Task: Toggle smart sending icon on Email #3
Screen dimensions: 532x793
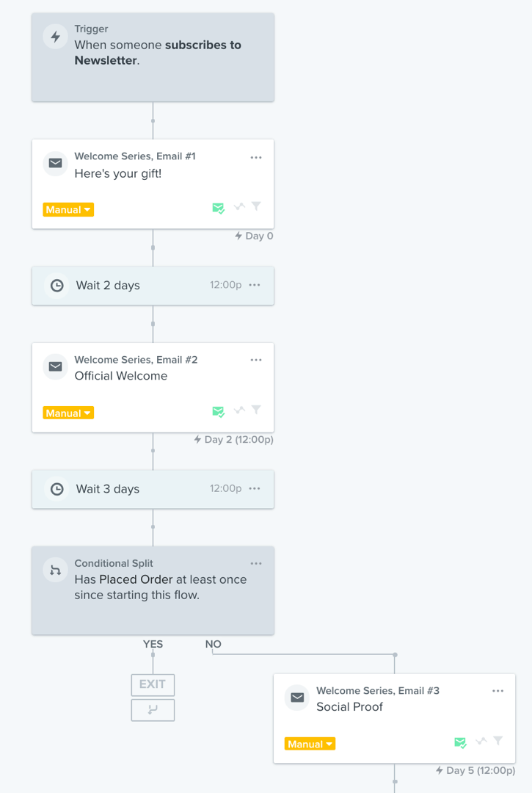Action: point(460,742)
